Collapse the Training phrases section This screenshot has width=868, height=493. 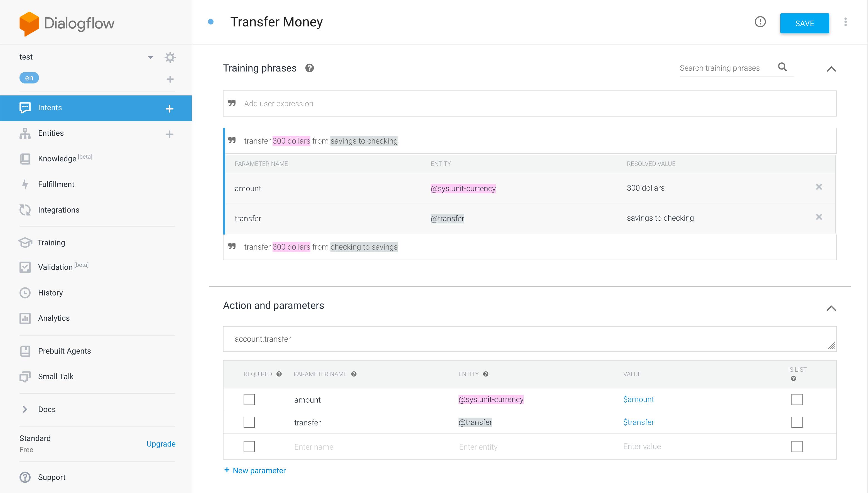click(x=831, y=69)
